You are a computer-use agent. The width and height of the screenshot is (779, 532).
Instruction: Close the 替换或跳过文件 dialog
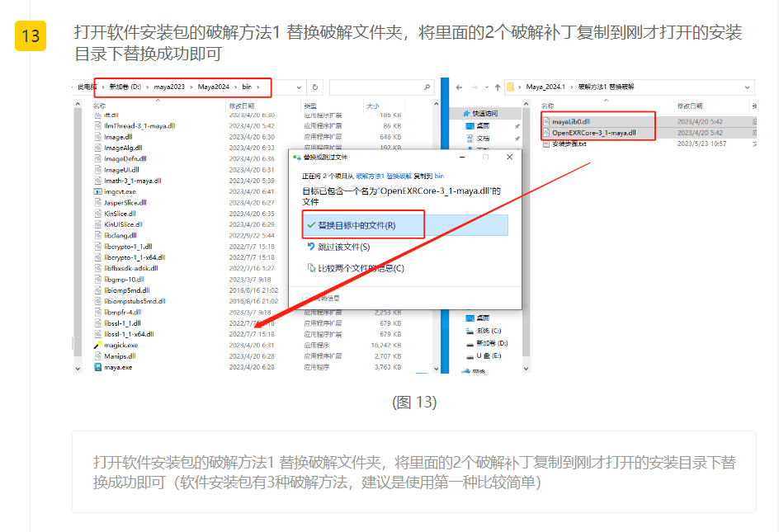pyautogui.click(x=509, y=157)
